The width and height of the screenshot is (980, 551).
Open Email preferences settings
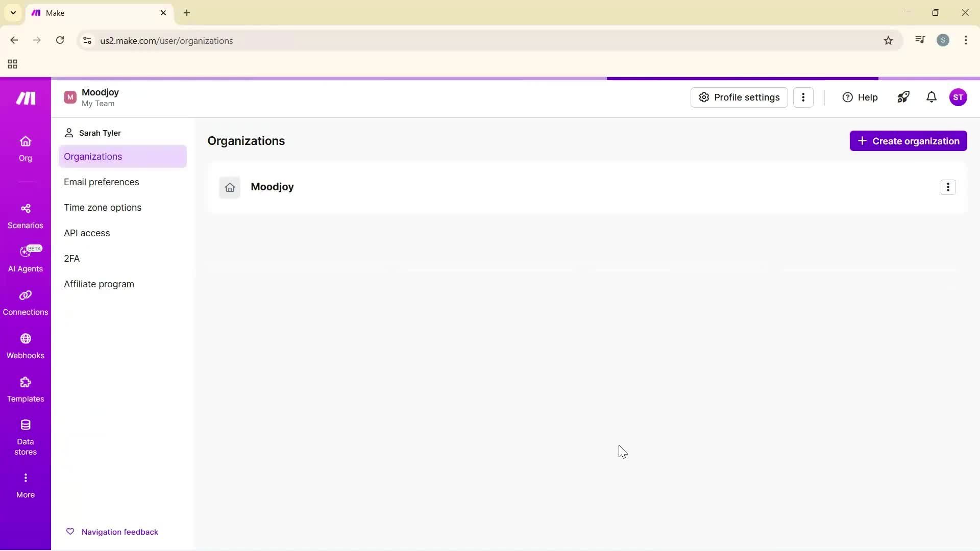[x=101, y=182]
